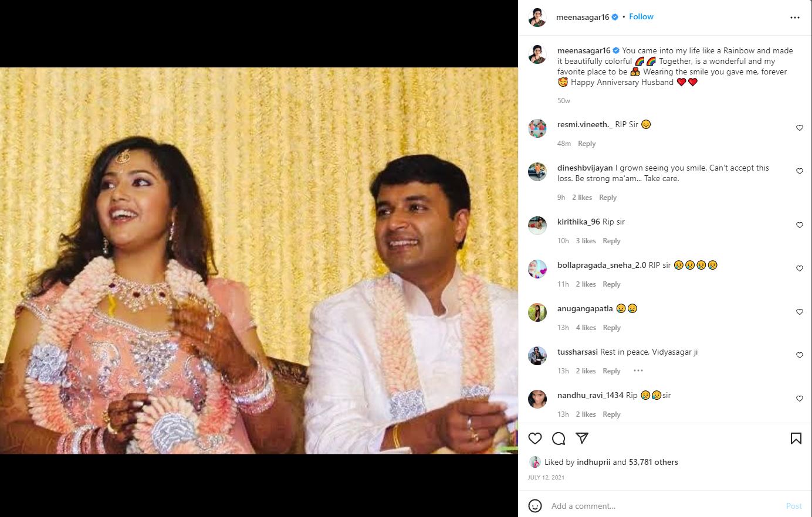The image size is (812, 517).
Task: Click the heart icon to like the post
Action: pos(534,438)
